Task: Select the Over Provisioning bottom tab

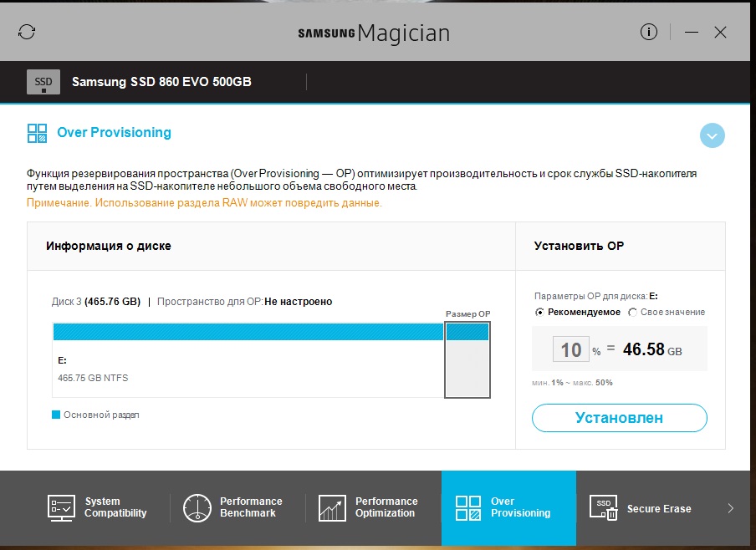Action: (508, 507)
